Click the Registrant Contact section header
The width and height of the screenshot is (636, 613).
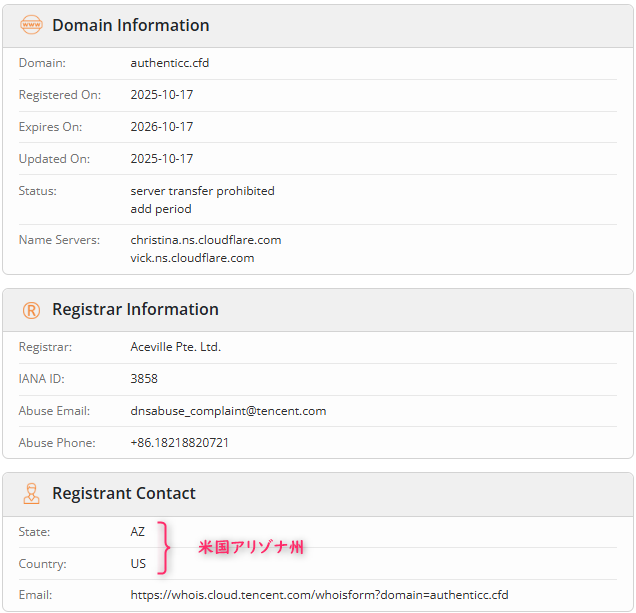124,494
